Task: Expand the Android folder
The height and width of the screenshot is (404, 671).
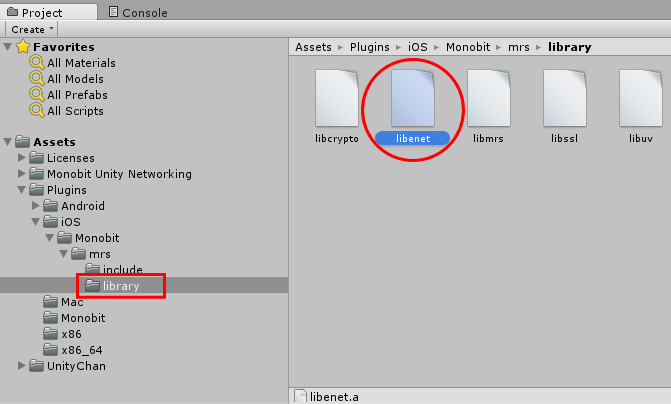Action: point(36,205)
